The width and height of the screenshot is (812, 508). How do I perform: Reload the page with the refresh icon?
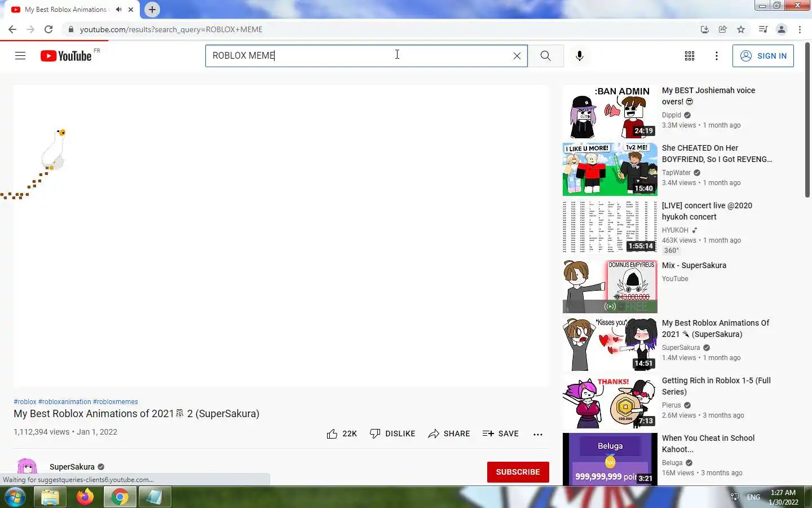click(x=48, y=29)
